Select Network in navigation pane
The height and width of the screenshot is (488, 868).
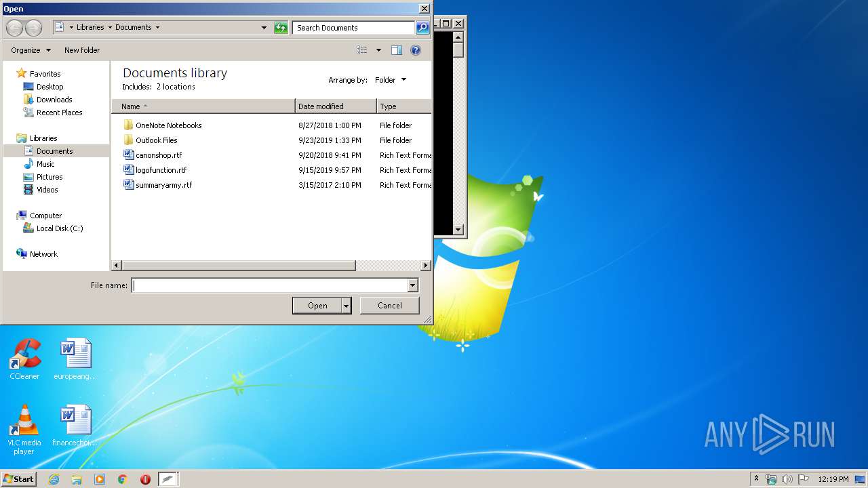pyautogui.click(x=43, y=254)
